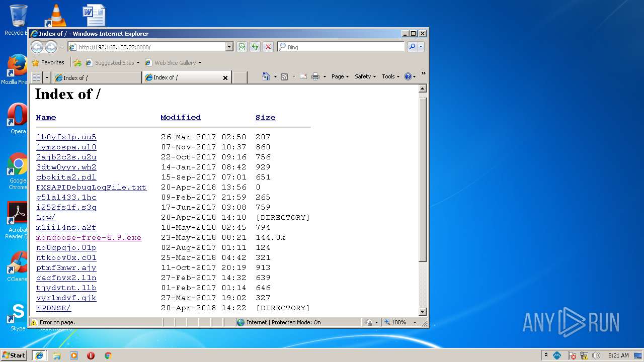Open Windows Explorer folder taskbar icon
The height and width of the screenshot is (362, 644).
(57, 355)
